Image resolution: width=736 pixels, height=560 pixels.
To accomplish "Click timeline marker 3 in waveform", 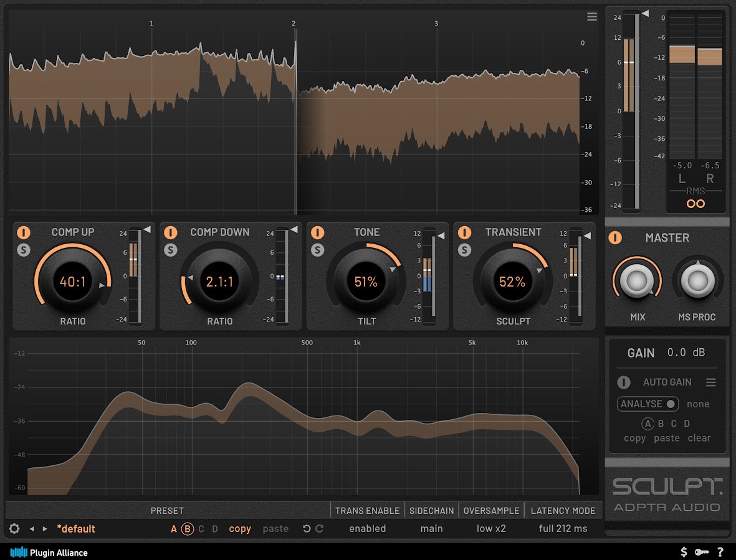I will click(436, 24).
